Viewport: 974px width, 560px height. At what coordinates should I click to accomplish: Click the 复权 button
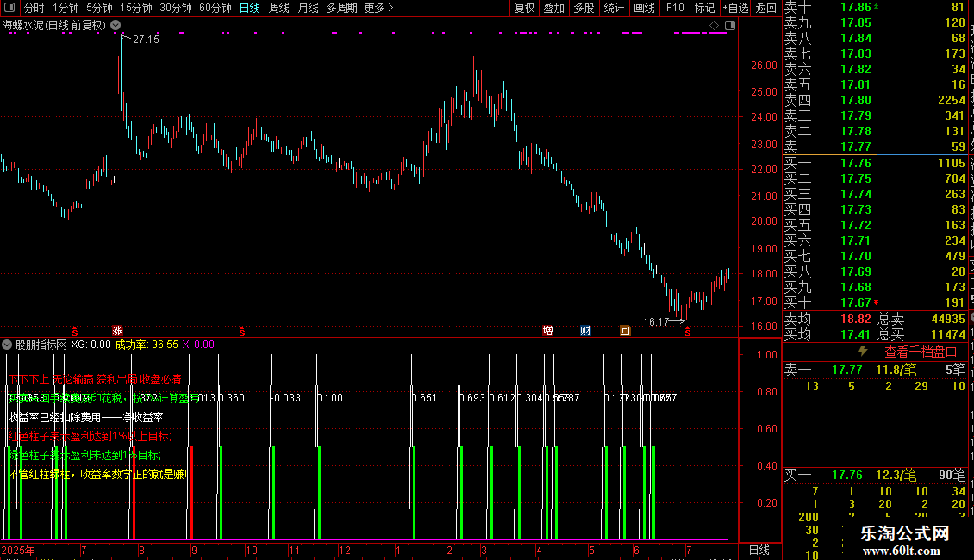(524, 8)
